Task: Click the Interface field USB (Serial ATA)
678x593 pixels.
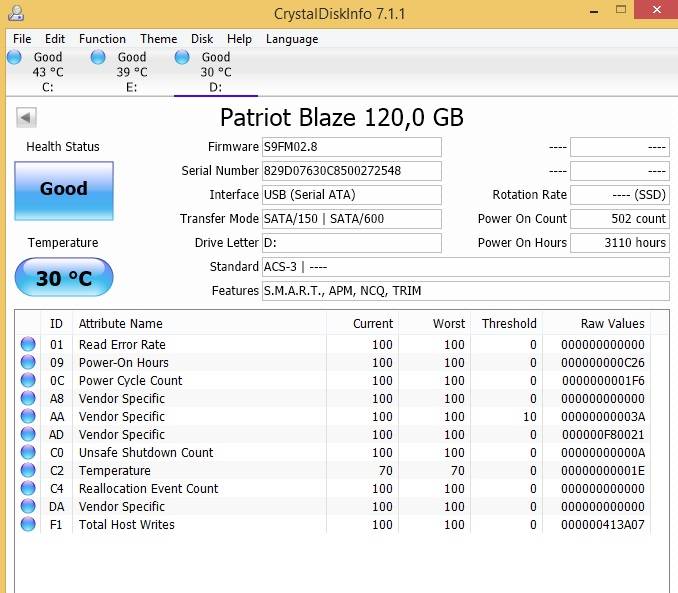Action: [x=352, y=195]
